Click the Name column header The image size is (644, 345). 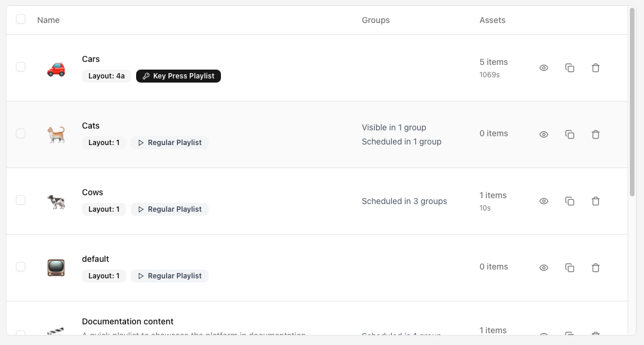(x=48, y=20)
